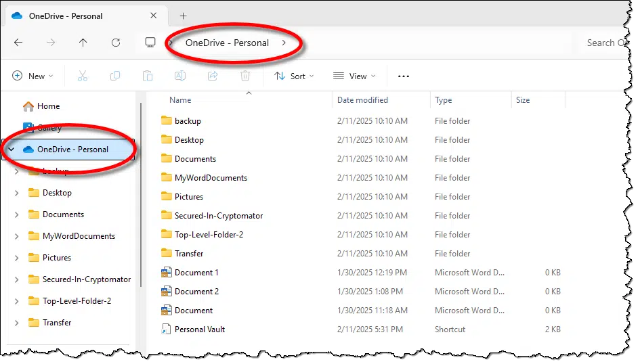Open the View layout dropdown
This screenshot has width=638, height=364.
(x=354, y=76)
